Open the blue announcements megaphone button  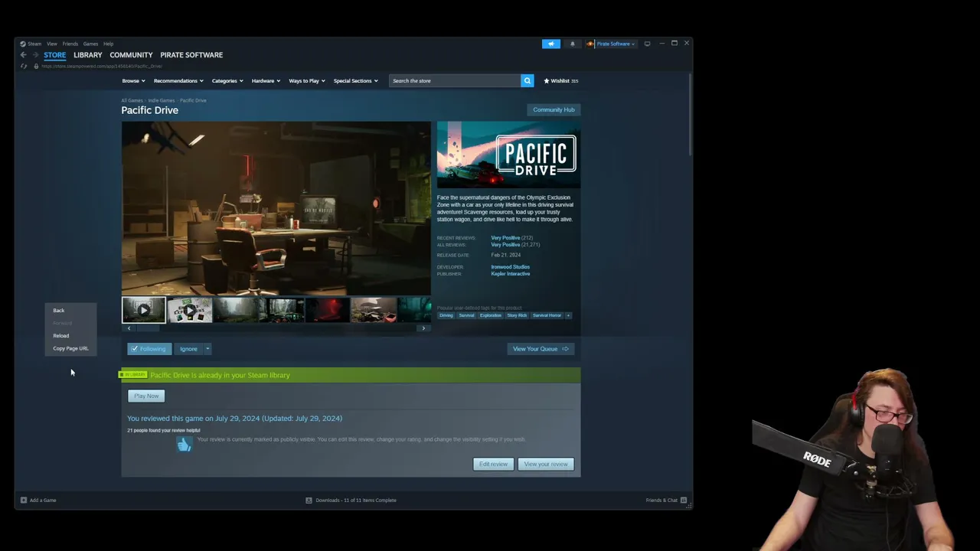coord(551,44)
